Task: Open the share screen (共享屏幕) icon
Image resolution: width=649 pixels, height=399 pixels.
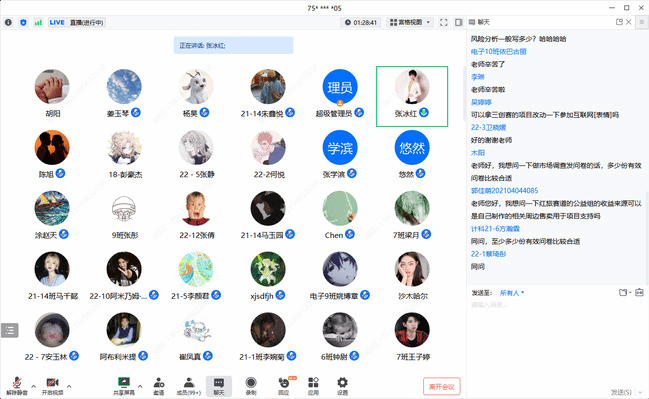Action: (124, 386)
